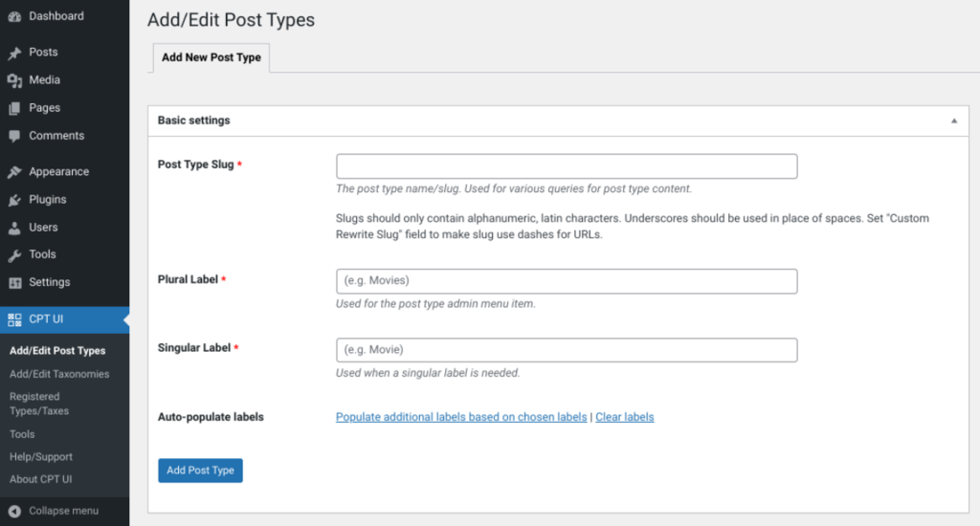Click the Add Post Type button

click(x=200, y=471)
